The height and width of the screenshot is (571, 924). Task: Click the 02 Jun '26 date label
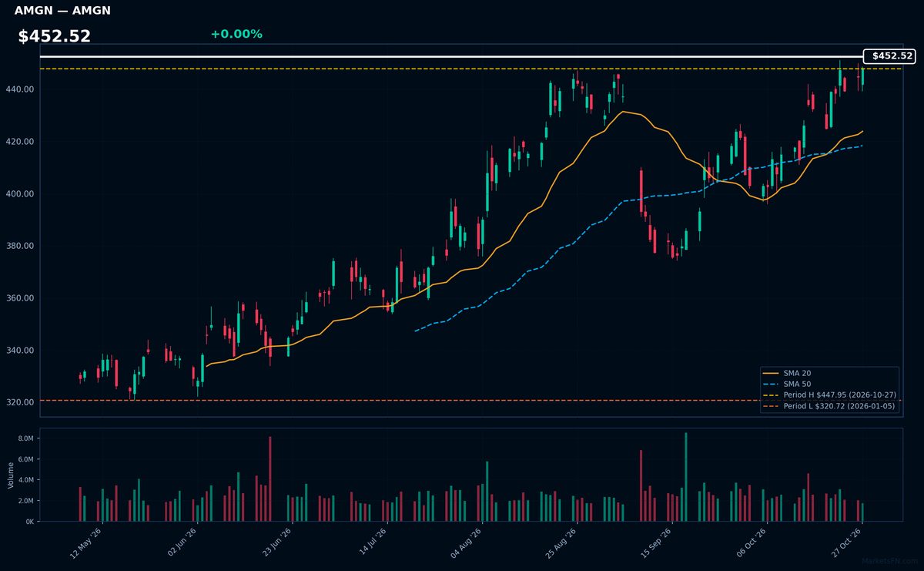(x=181, y=542)
